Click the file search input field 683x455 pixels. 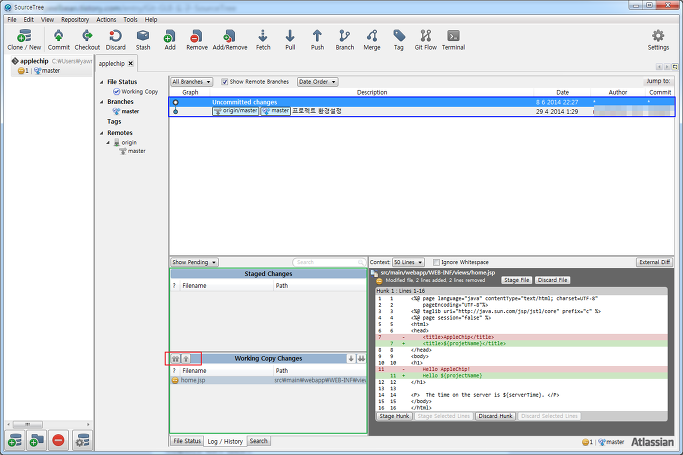click(x=329, y=262)
